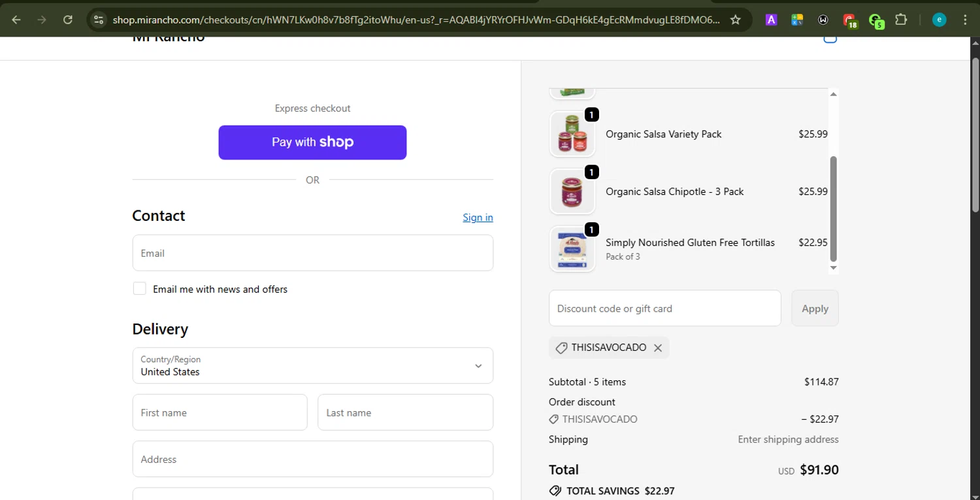Click the Organic Salsa Variety Pack thumbnail
This screenshot has width=980, height=500.
pyautogui.click(x=572, y=134)
